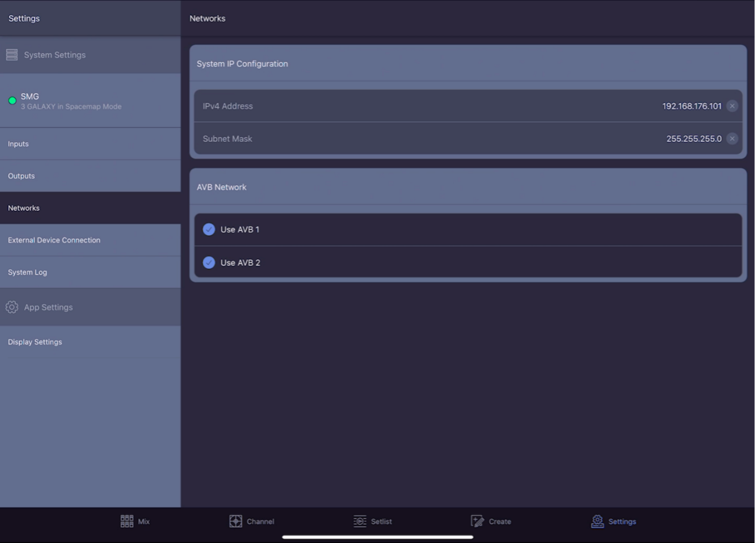This screenshot has height=543, width=756.
Task: Edit the IPv4 Address value 192.168.176.101
Action: [x=691, y=106]
